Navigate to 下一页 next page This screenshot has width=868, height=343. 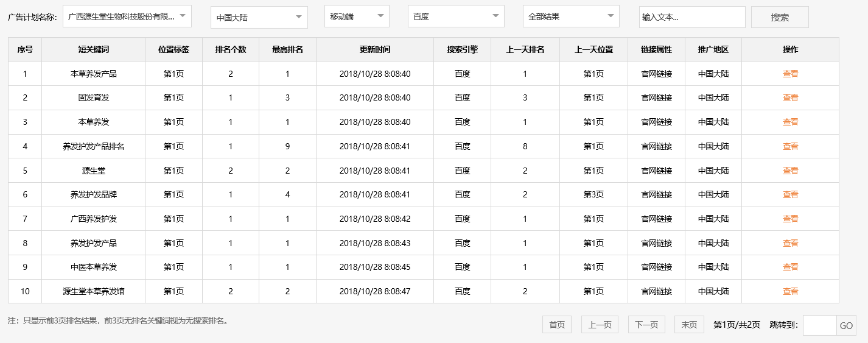(x=646, y=325)
